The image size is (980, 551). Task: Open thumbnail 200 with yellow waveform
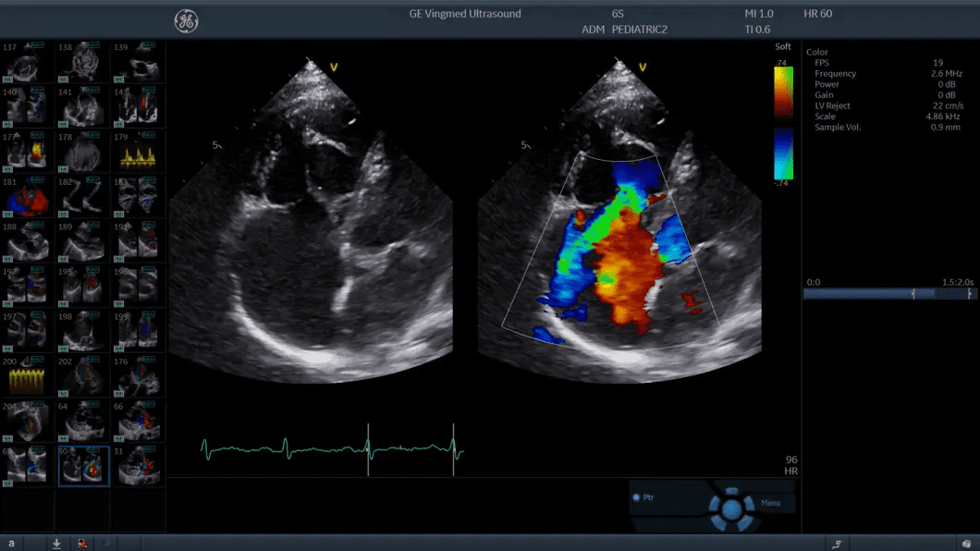point(27,378)
